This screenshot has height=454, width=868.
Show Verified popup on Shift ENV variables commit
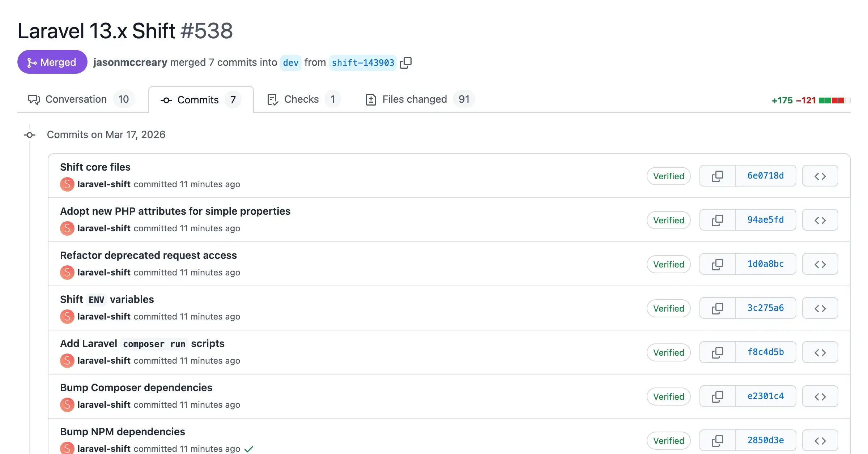(668, 308)
